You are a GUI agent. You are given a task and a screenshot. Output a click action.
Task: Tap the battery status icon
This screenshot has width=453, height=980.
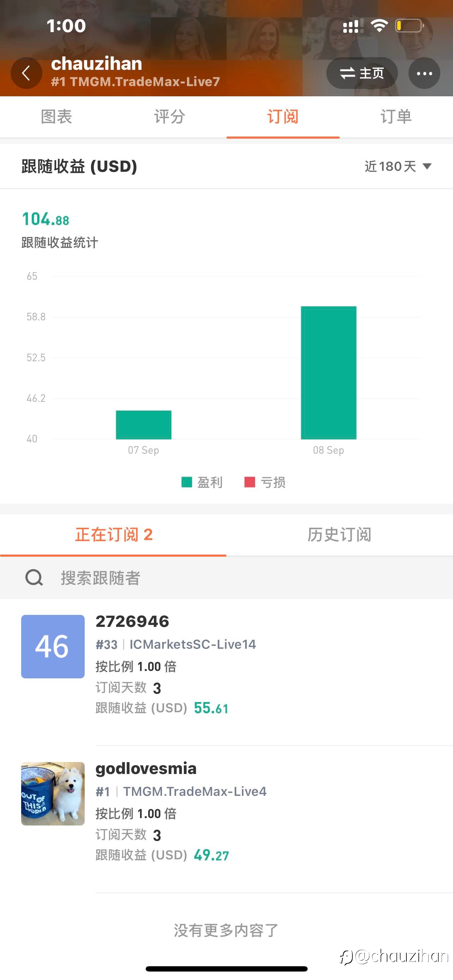tap(410, 26)
